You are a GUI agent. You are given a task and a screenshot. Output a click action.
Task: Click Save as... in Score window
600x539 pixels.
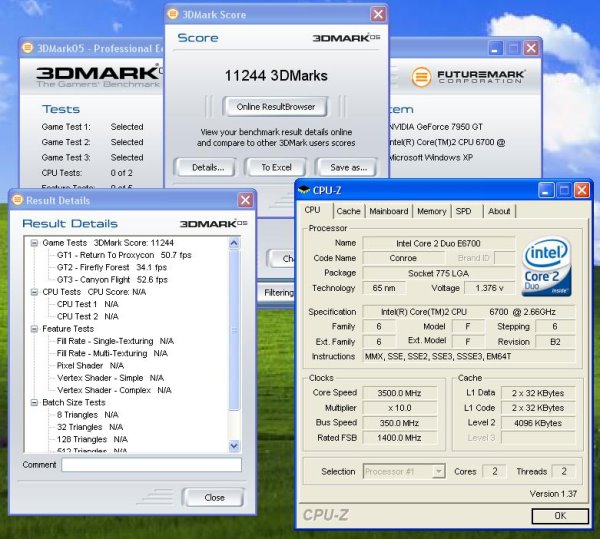[x=348, y=168]
